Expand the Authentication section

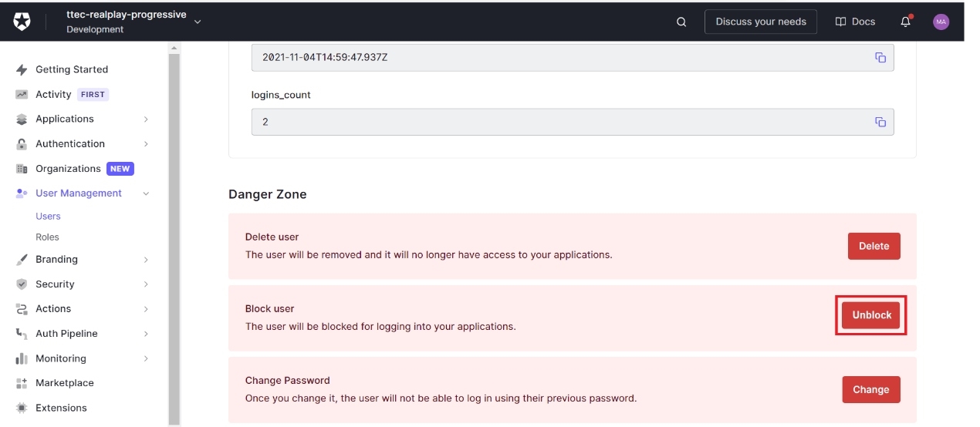(146, 144)
